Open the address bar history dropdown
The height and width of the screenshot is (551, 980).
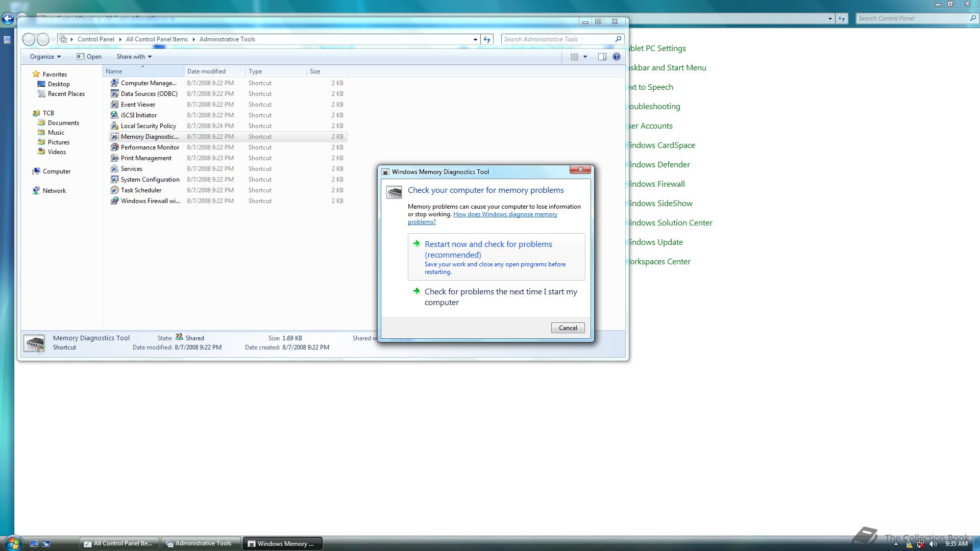(x=475, y=39)
